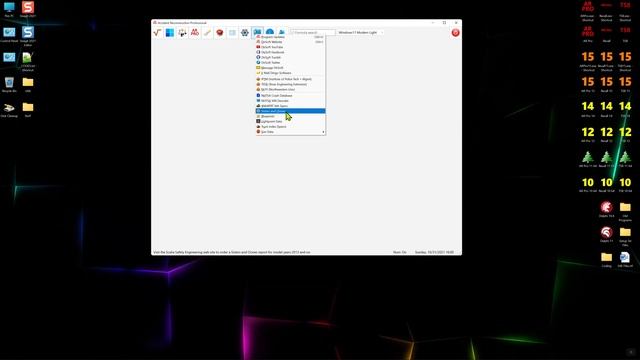Click the blue Windows logo toolbar icon

(170, 33)
